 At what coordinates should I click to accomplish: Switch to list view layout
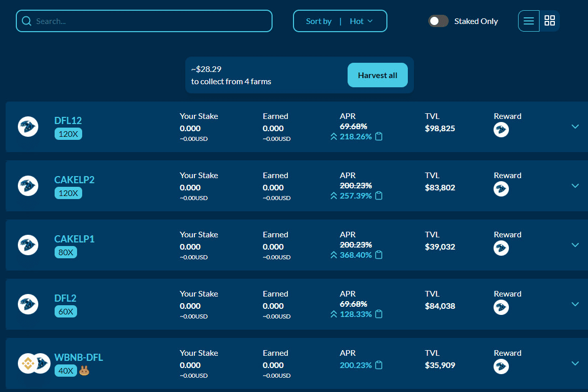(x=529, y=21)
